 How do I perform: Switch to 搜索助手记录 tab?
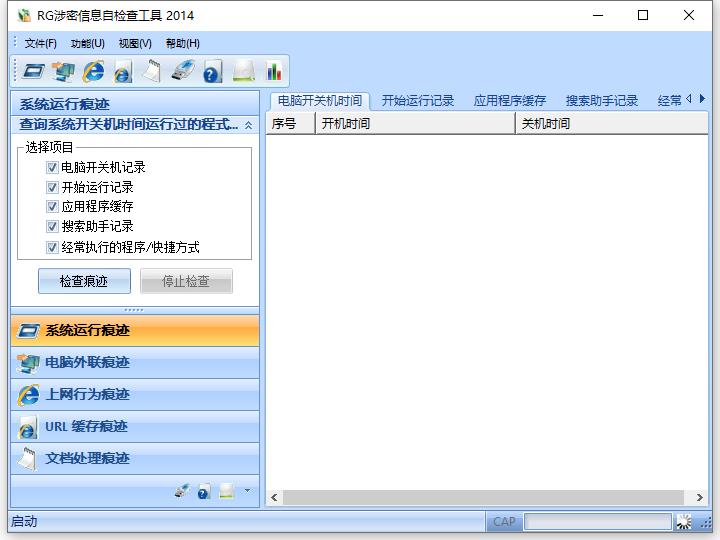tap(602, 101)
